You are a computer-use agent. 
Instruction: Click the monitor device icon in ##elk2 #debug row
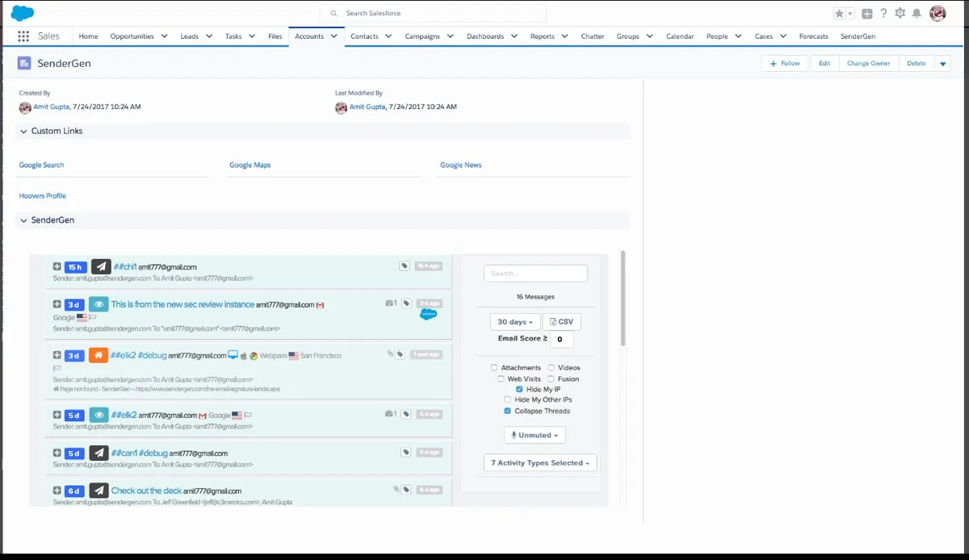(x=233, y=355)
